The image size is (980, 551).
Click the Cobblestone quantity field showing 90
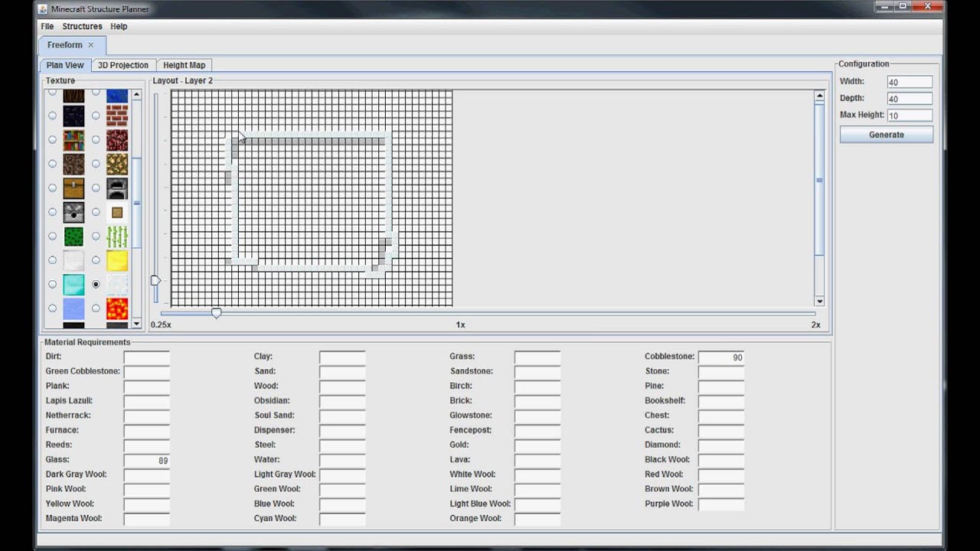[x=721, y=357]
